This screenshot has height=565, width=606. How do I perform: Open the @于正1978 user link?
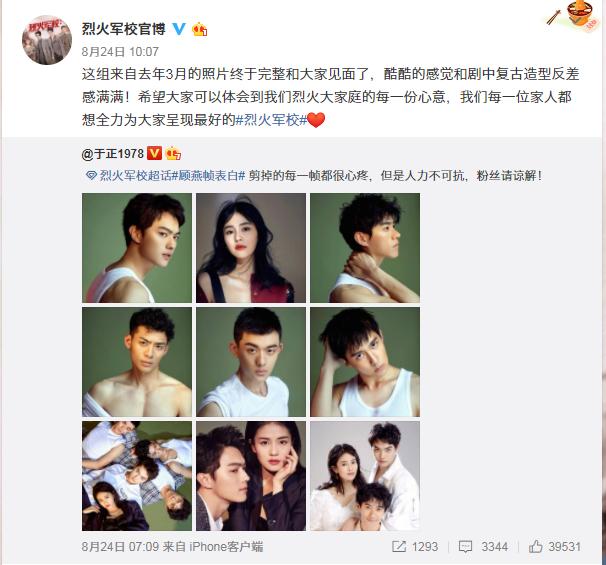tap(112, 154)
